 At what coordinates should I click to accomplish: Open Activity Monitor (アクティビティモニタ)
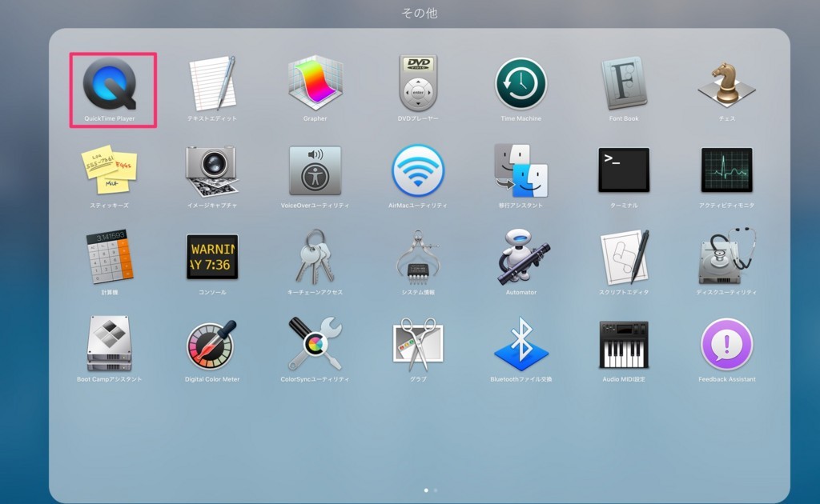click(x=726, y=170)
